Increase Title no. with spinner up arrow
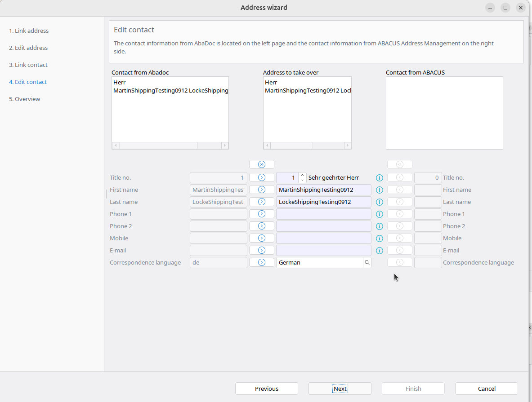Screen dimensions: 532x402 pyautogui.click(x=303, y=175)
